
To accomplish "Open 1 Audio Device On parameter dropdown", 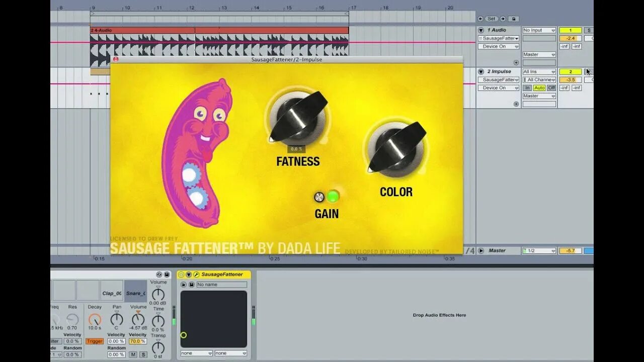I will click(x=498, y=46).
